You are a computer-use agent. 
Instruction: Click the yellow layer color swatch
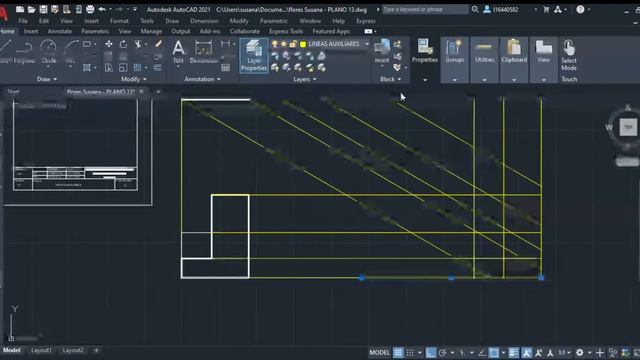click(x=303, y=44)
